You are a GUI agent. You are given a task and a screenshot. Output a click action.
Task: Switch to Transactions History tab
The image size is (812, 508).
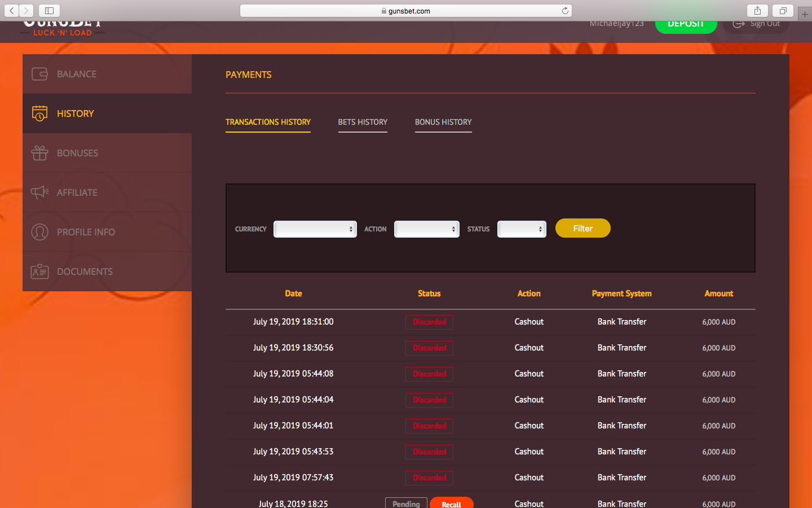[x=268, y=122]
